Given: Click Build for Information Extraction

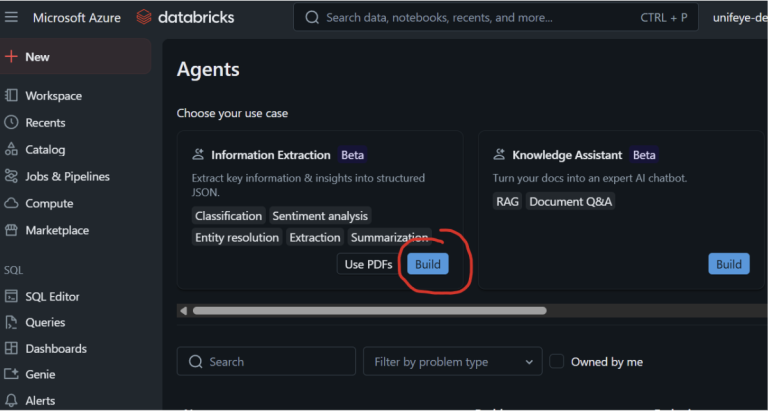Looking at the screenshot, I should pos(428,264).
